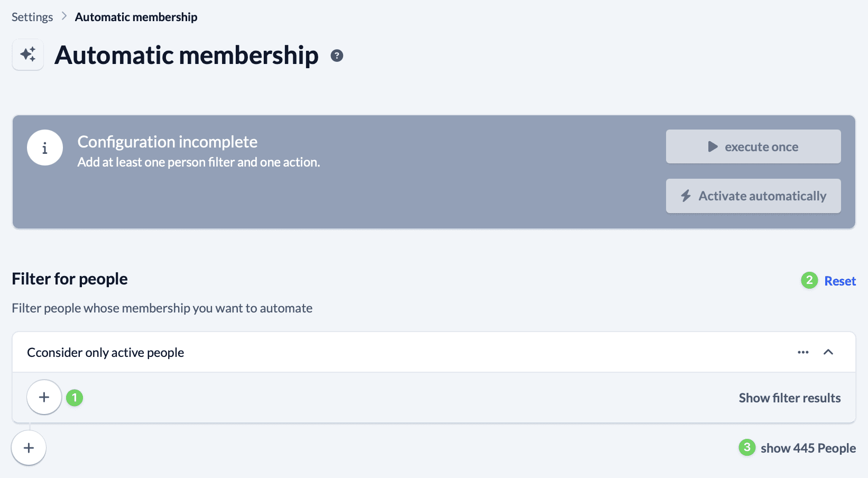Click the Automatic membership breadcrumb item

coord(136,17)
